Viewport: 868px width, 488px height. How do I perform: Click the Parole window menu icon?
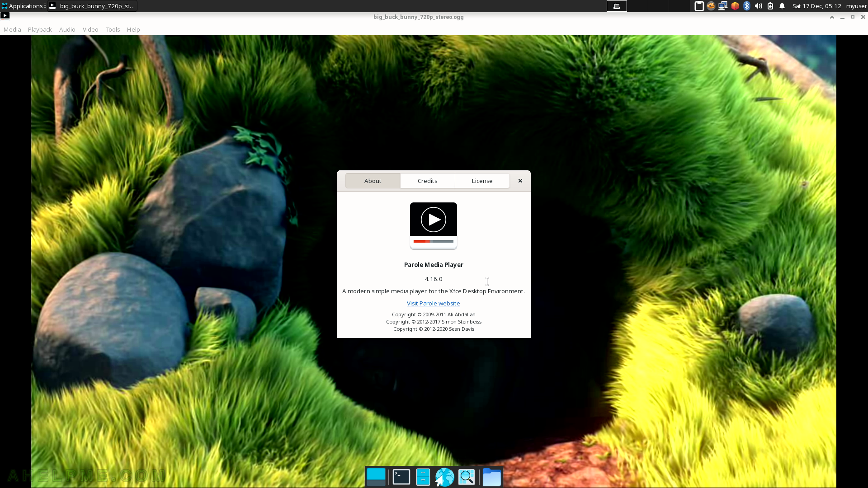coord(5,16)
